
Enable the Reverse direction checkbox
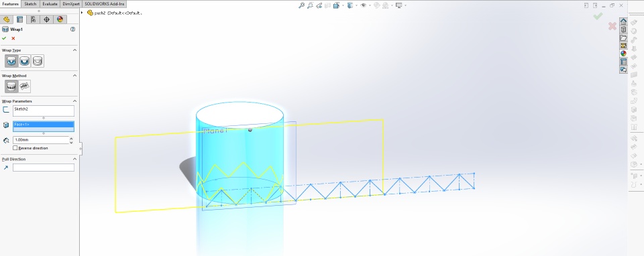pos(15,148)
